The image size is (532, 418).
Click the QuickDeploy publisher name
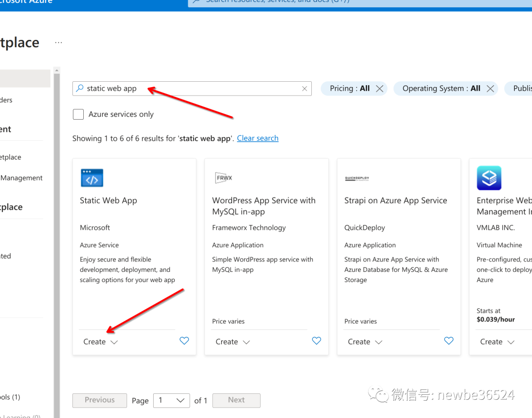point(365,227)
